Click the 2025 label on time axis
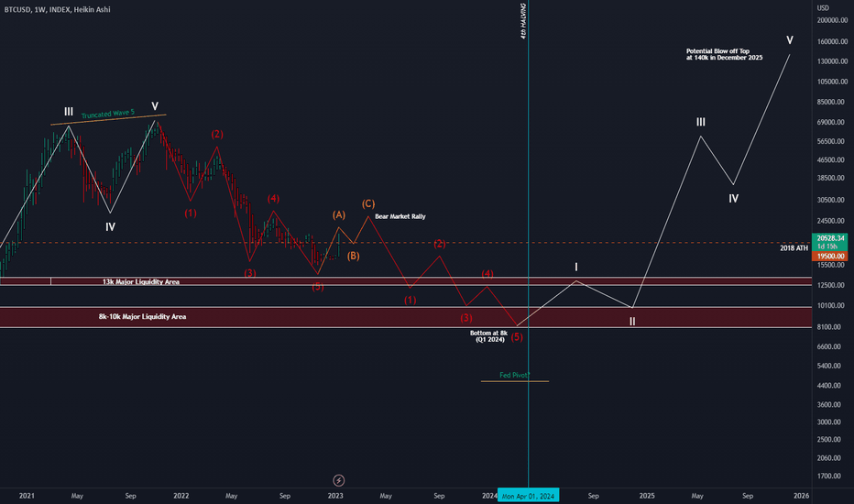Screen dimensions: 854x504 647,496
